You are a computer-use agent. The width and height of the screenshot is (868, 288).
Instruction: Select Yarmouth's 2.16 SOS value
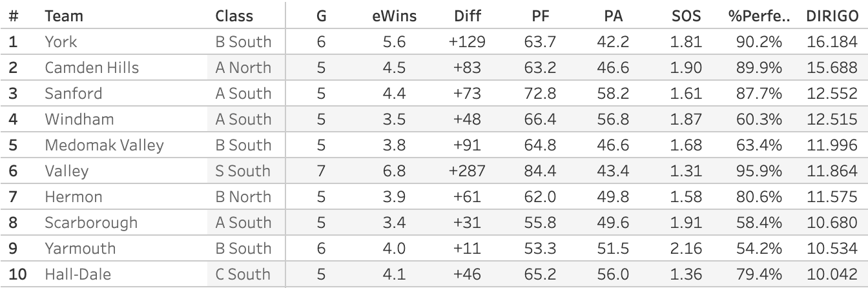point(686,249)
